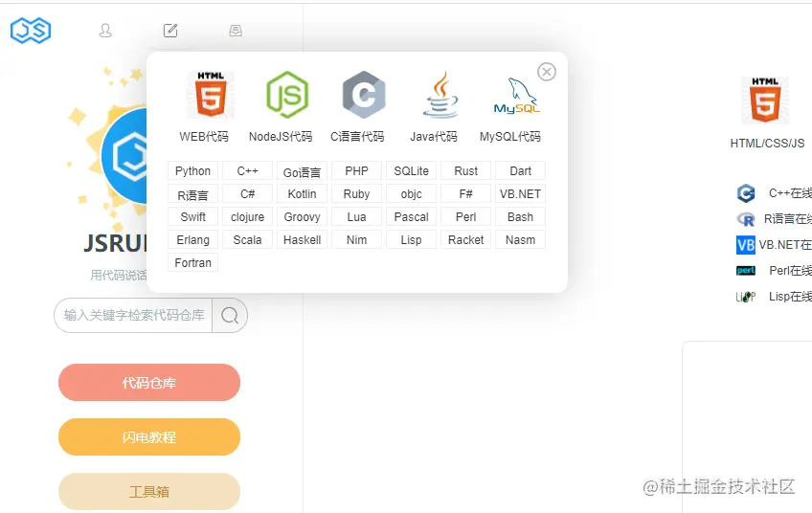The image size is (812, 513).
Task: Open the 闪电教程 button
Action: [149, 436]
